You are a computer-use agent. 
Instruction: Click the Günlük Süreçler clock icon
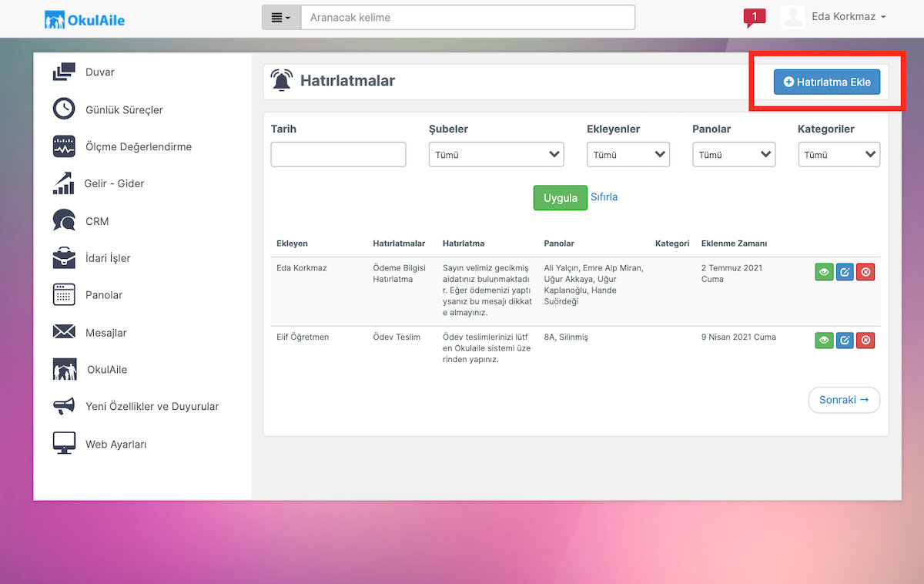point(64,109)
